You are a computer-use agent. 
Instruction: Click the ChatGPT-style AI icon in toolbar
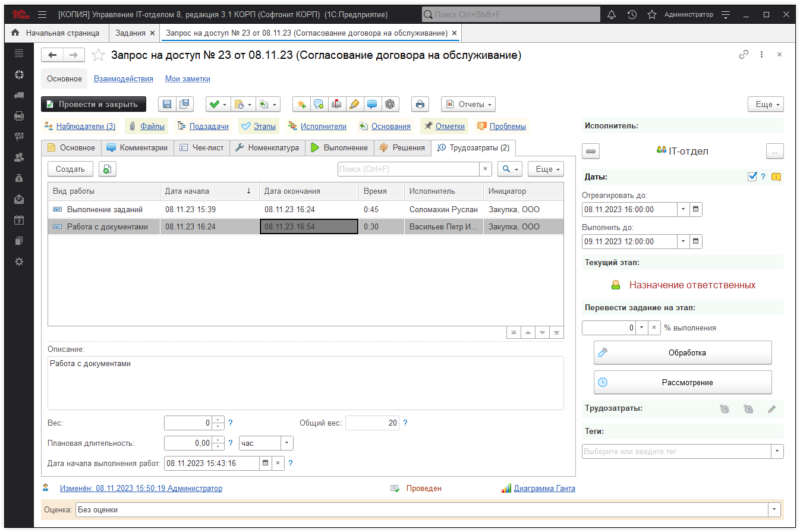(390, 104)
